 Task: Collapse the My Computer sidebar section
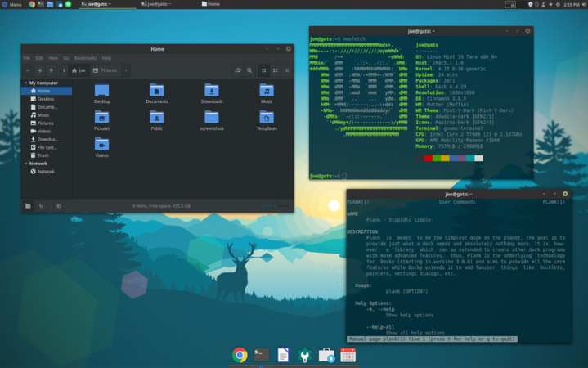26,83
